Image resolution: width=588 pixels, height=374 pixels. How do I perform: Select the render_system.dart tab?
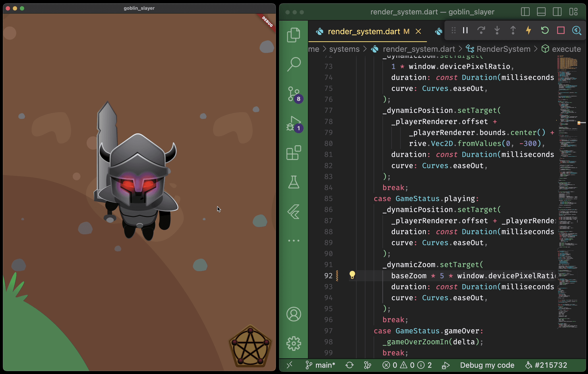pyautogui.click(x=363, y=31)
